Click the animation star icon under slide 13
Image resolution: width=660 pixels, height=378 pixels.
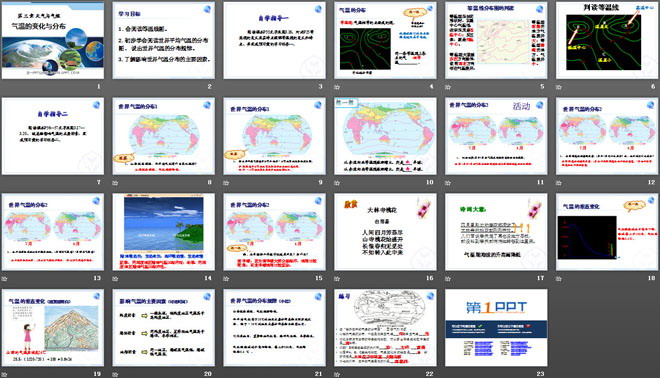pos(4,279)
